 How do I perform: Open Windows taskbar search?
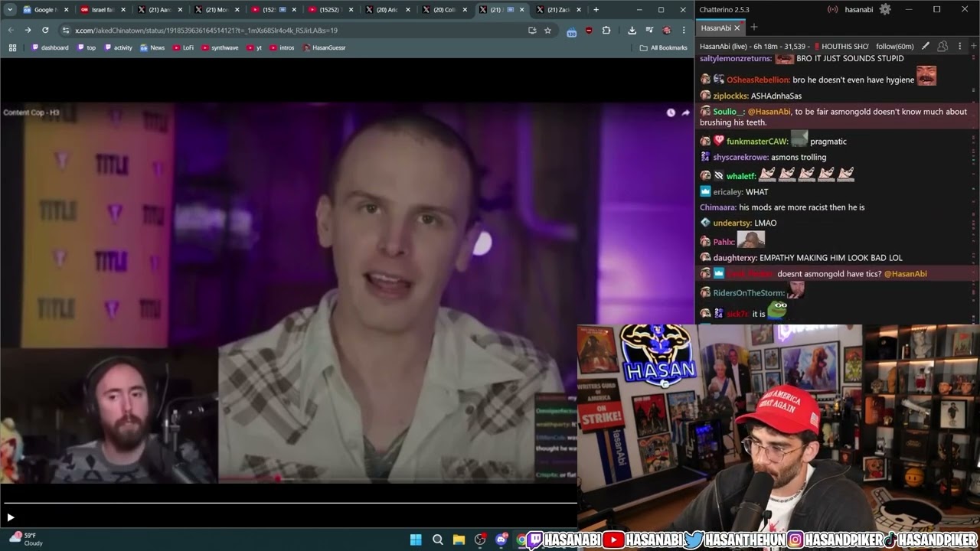437,540
